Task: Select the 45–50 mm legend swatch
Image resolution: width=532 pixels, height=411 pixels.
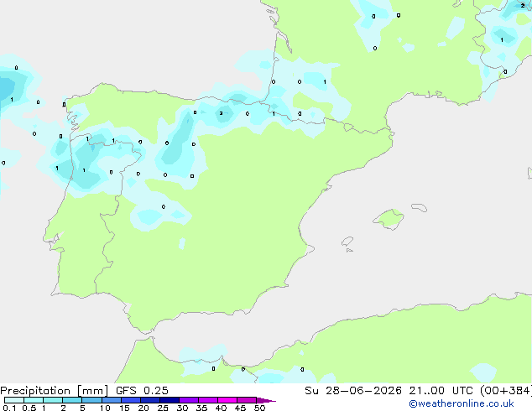Action: click(x=247, y=400)
